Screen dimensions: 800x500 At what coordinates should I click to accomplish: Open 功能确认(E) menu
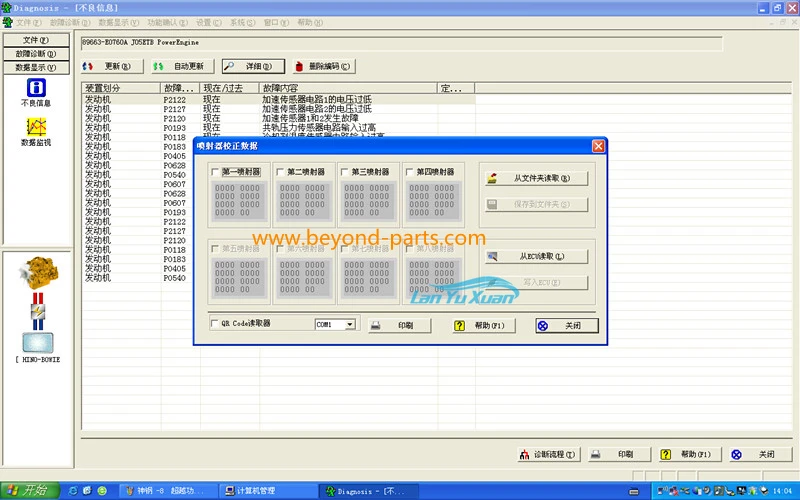(167, 22)
